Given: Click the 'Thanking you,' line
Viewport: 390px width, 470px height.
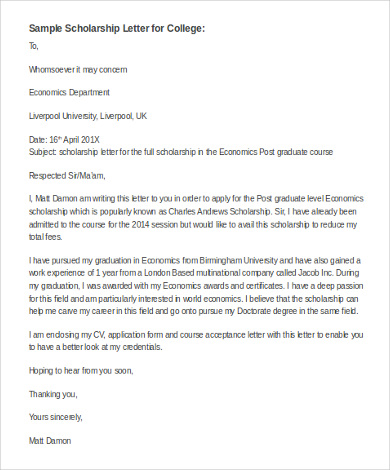Looking at the screenshot, I should [53, 394].
